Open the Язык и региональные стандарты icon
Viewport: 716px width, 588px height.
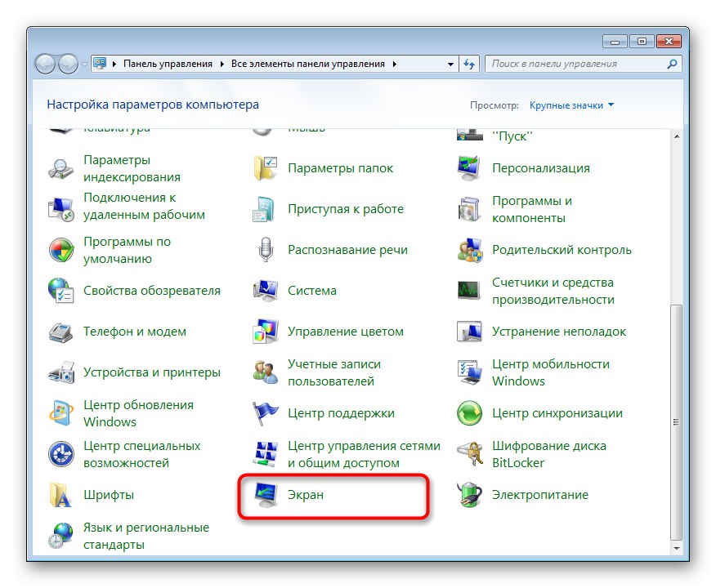(x=60, y=536)
